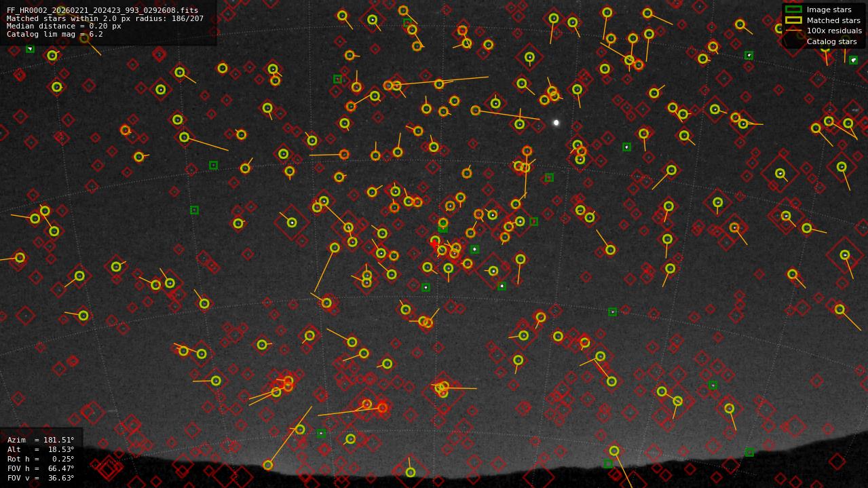Click the "Azim = 181.51°" readout
This screenshot has width=868, height=488.
tap(41, 440)
